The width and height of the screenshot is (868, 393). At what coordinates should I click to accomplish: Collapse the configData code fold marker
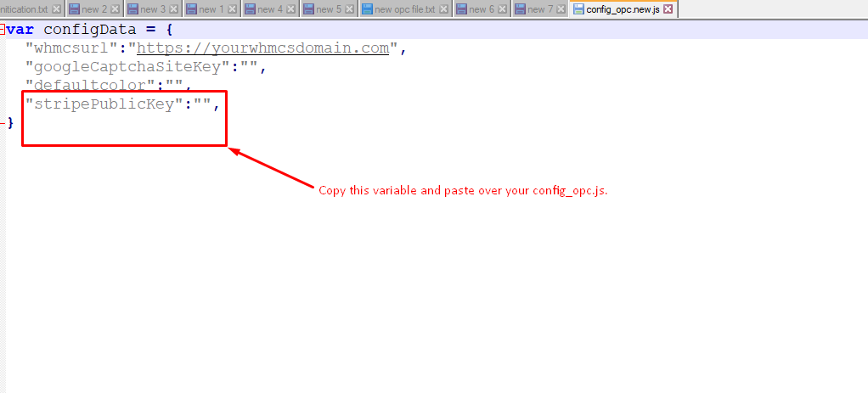tap(3, 29)
